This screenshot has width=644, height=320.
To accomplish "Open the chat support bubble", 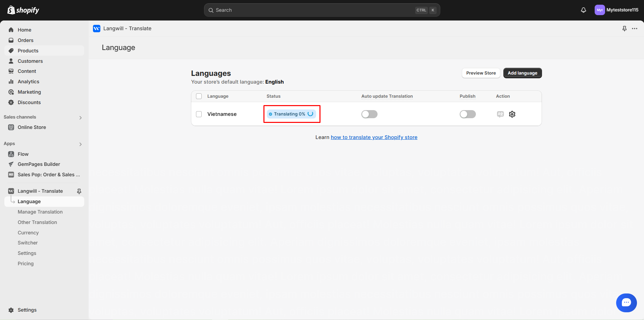I will (626, 303).
